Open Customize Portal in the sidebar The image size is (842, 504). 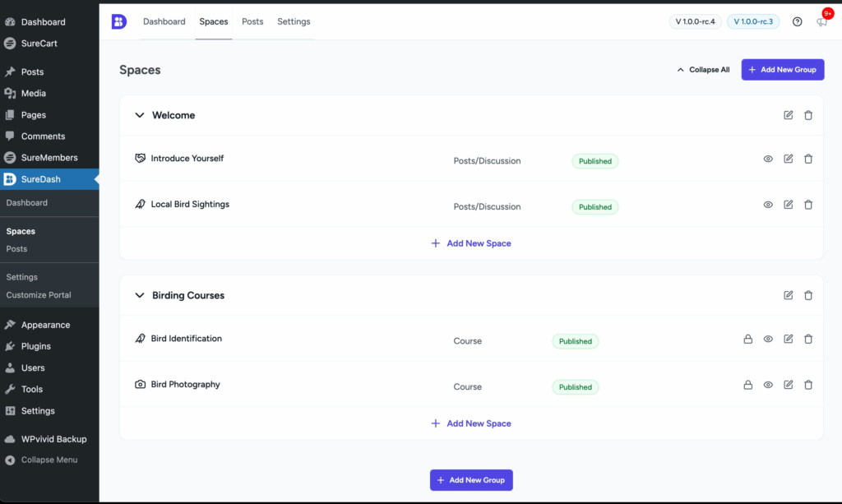coord(39,294)
